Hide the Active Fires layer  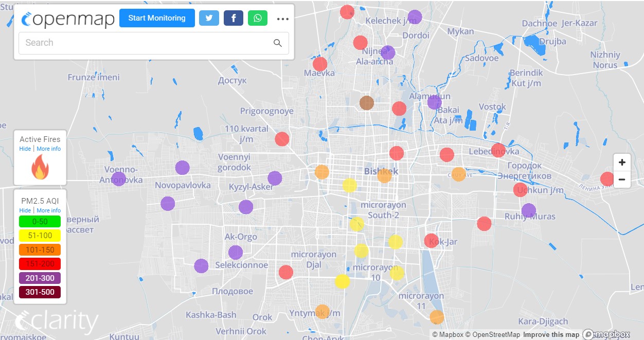tap(25, 149)
